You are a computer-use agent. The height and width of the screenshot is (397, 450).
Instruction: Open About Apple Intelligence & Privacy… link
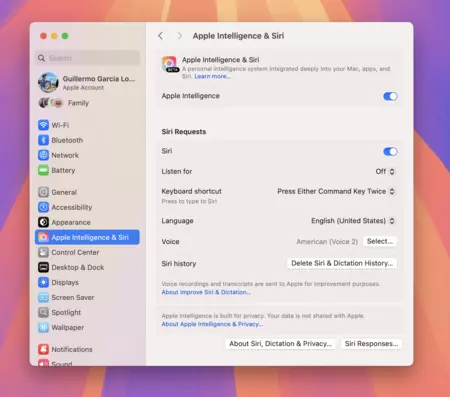[212, 324]
